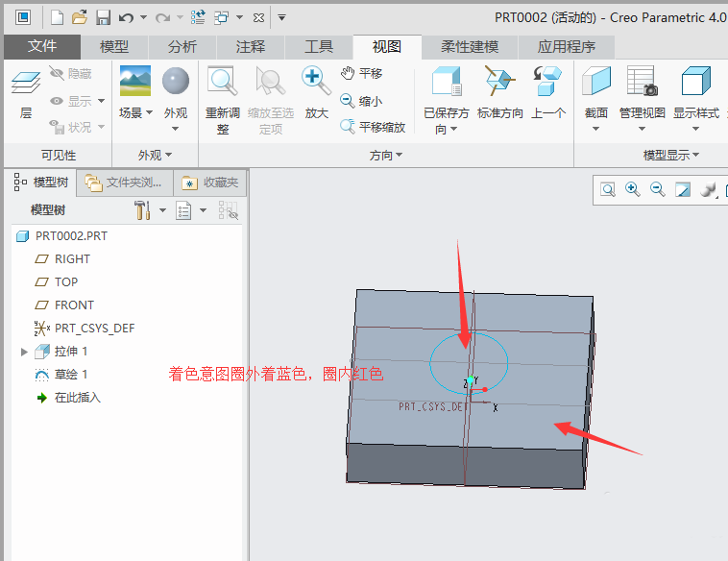Click Save icon in quick access toolbar
Image resolution: width=728 pixels, height=561 pixels.
coord(103,17)
